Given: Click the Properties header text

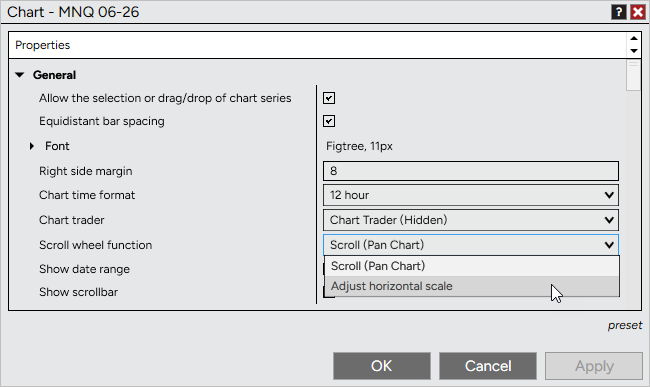Looking at the screenshot, I should point(43,45).
